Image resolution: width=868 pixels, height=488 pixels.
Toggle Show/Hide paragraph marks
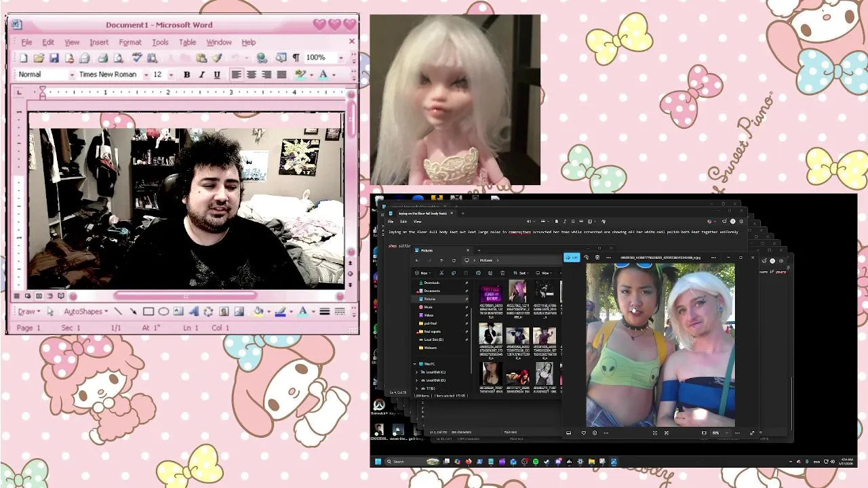click(x=296, y=58)
